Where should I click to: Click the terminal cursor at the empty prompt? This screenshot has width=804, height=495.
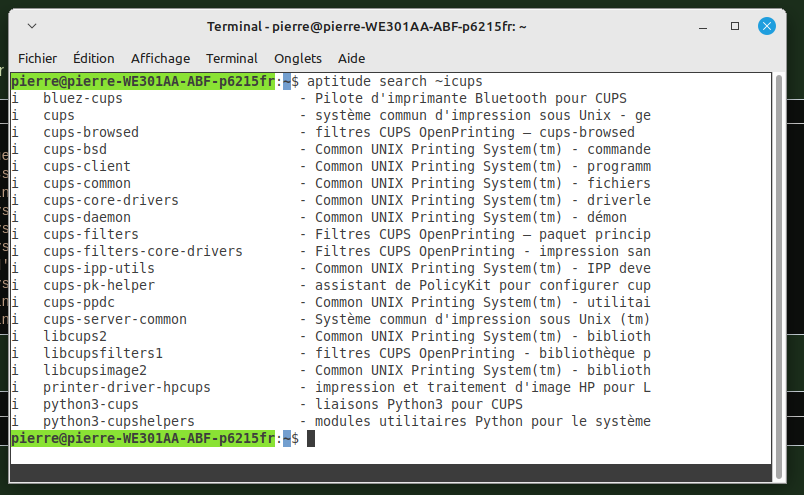click(x=311, y=439)
